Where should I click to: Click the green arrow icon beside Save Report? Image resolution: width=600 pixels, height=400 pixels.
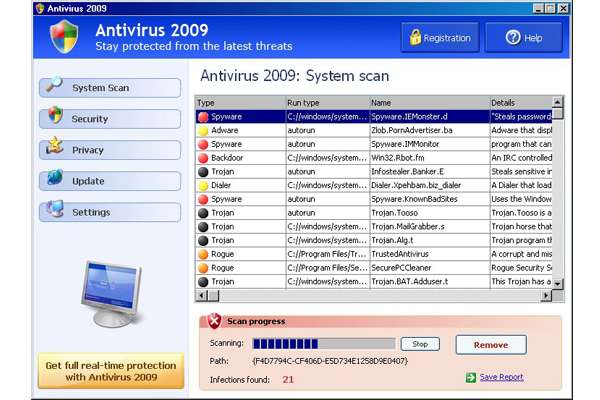point(471,377)
